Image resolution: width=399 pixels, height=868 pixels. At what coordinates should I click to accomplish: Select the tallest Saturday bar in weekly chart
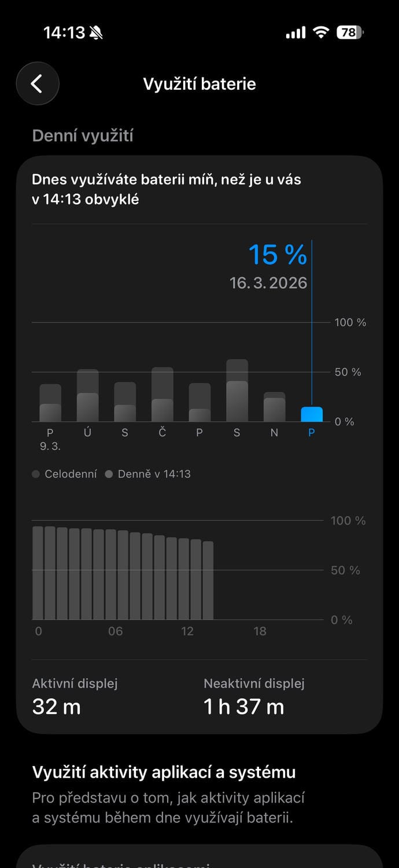pyautogui.click(x=237, y=391)
